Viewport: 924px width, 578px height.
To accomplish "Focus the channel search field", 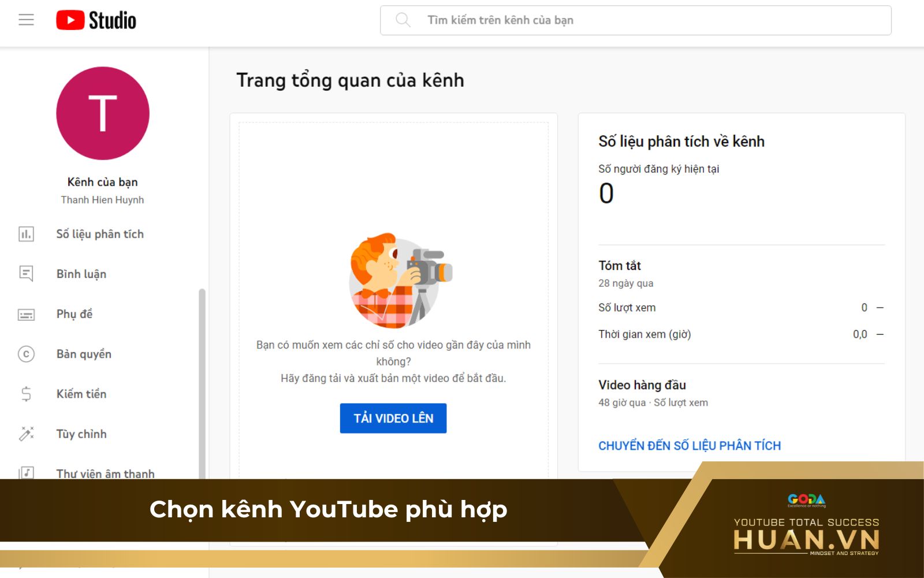I will pos(635,20).
